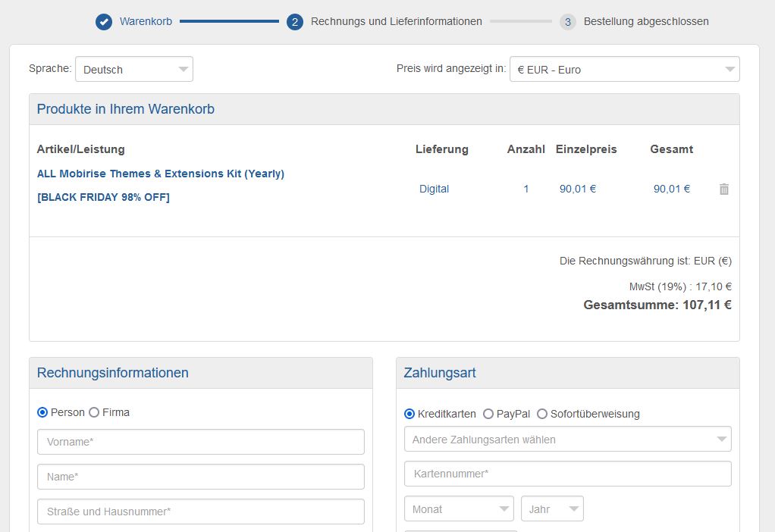Select the Firma radio button
Screen dimensions: 775x532
(x=94, y=412)
